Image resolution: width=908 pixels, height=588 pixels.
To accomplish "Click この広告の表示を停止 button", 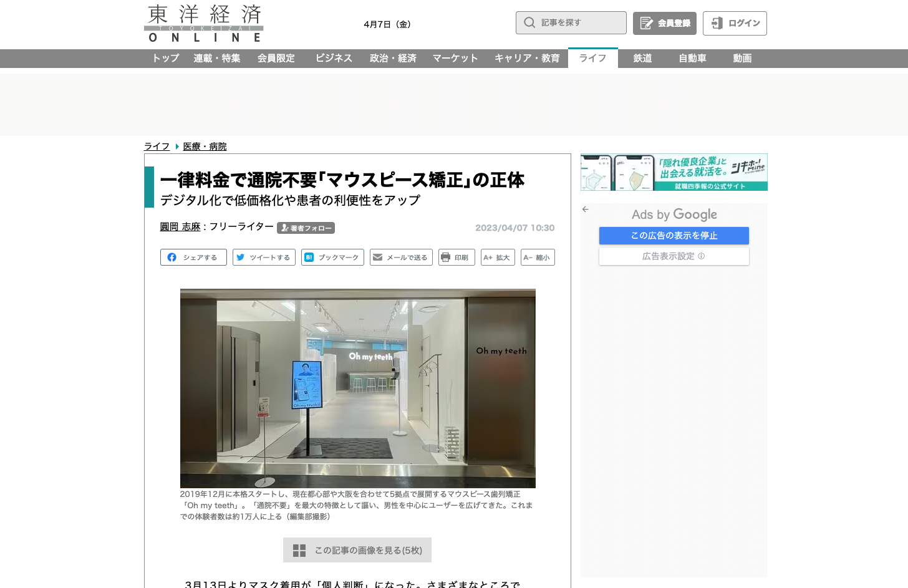I will (674, 236).
